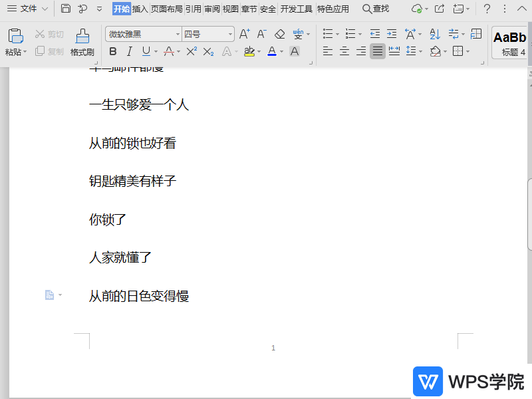The width and height of the screenshot is (532, 399).
Task: Apply yellow text highlight color
Action: click(249, 52)
